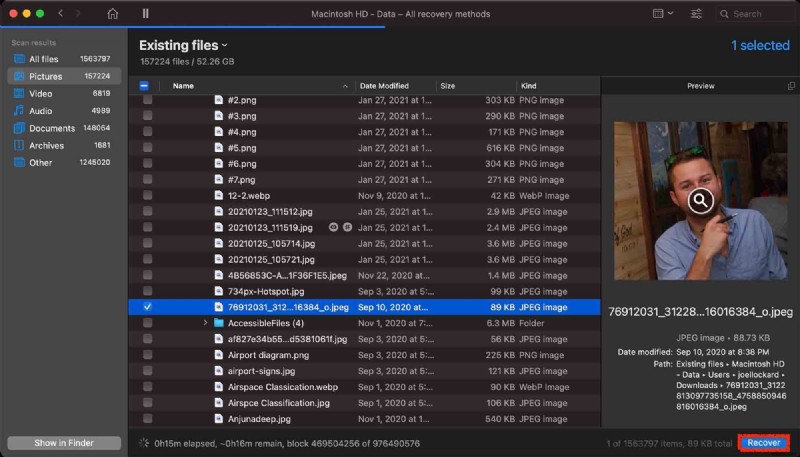Click the hash icon beside 20210123_111519.jpg
The width and height of the screenshot is (800, 457).
(346, 227)
